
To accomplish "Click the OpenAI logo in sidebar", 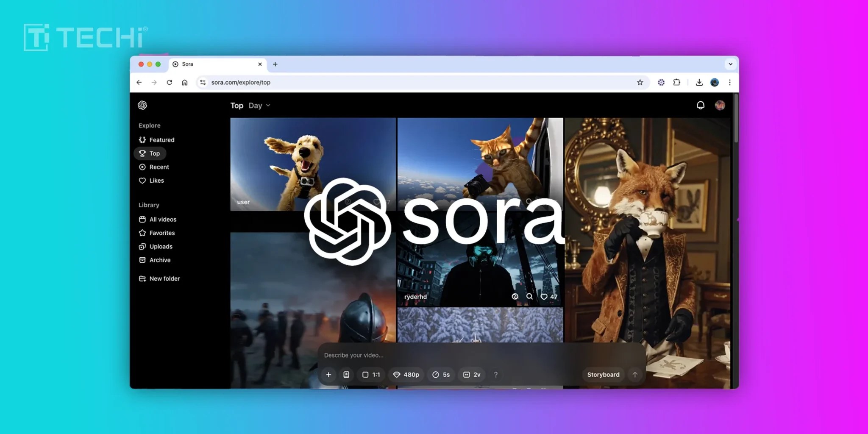I will (x=142, y=105).
